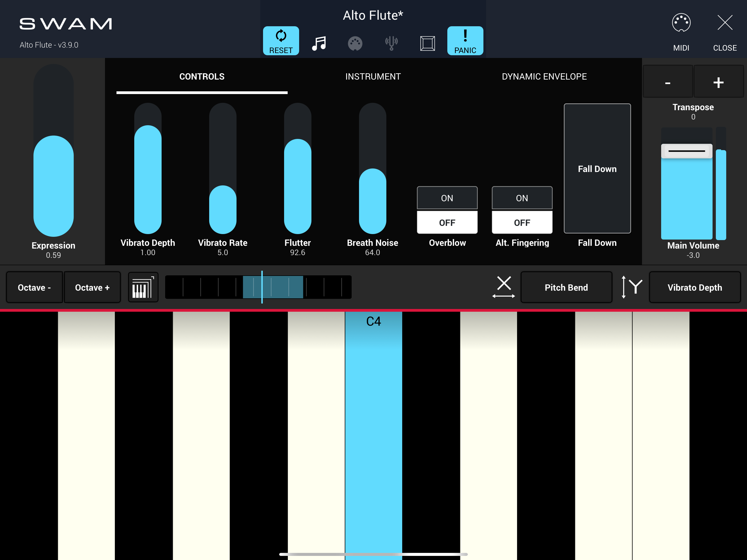Screen dimensions: 747x560
Task: Switch to the DYNAMIC ENVELOPE tab
Action: click(544, 77)
